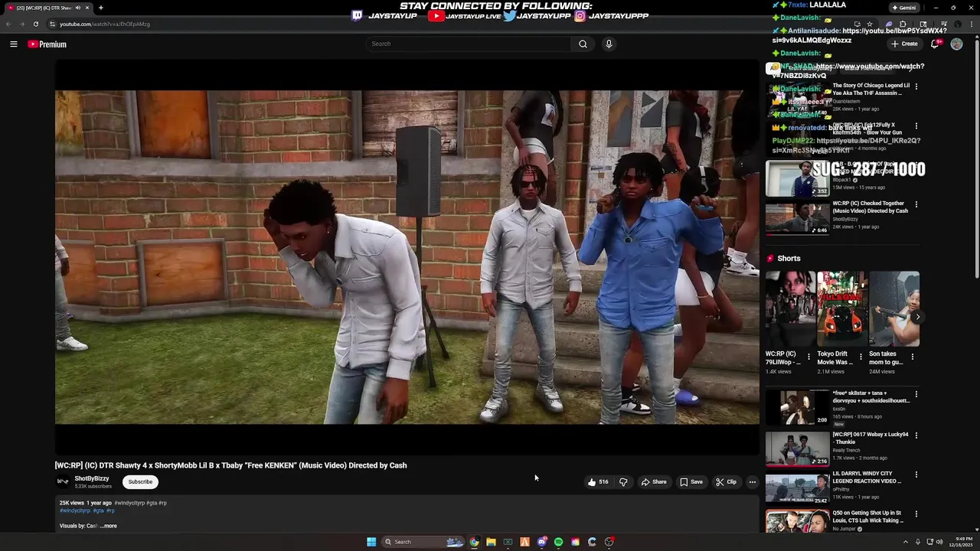980x551 pixels.
Task: Close the YouTube browser tab
Action: 87,8
